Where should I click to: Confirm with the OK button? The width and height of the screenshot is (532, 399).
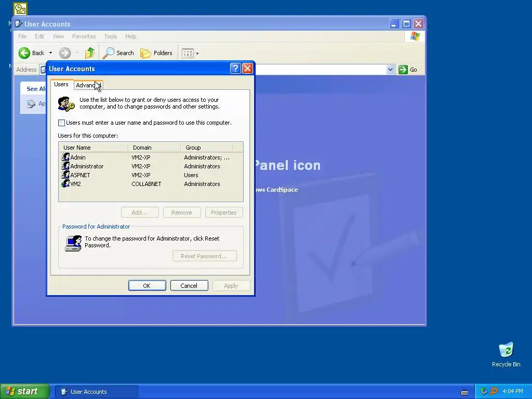147,286
